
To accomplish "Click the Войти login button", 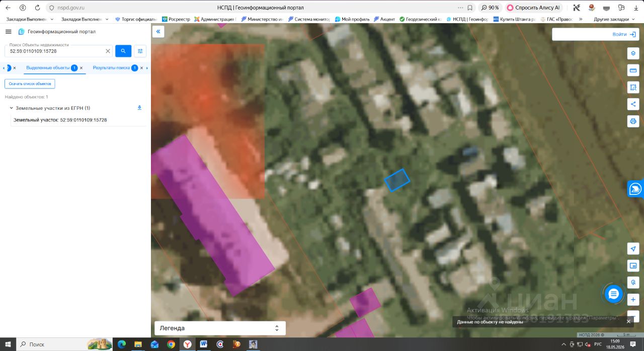I will point(595,34).
